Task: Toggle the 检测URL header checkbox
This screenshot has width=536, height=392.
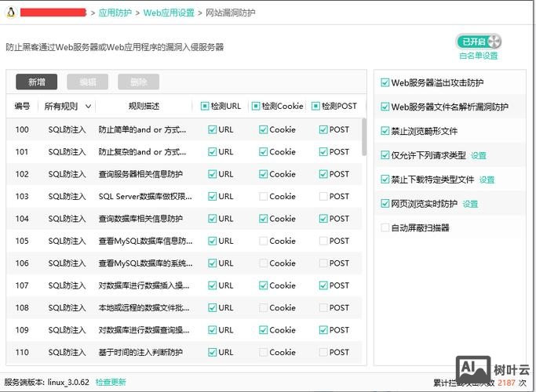Action: pos(204,106)
